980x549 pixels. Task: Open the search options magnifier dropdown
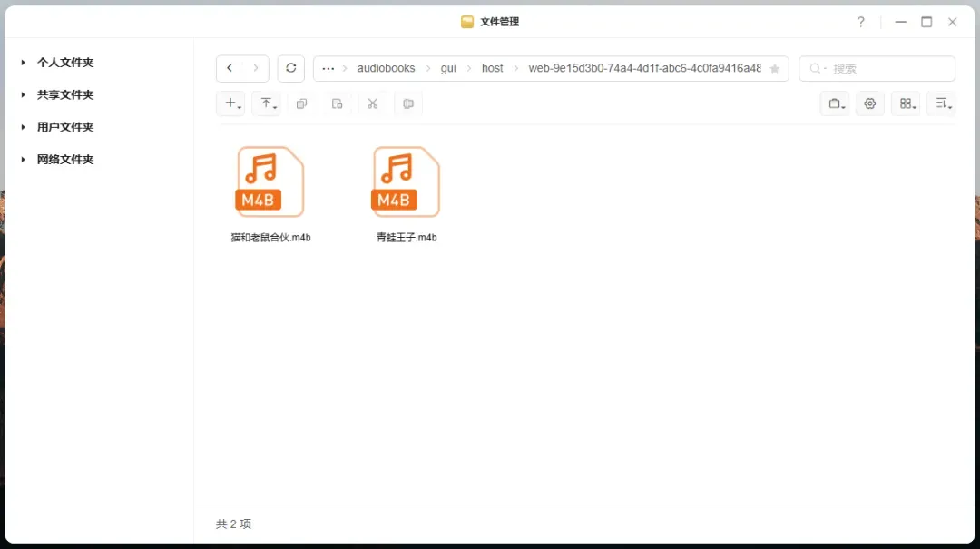(818, 69)
